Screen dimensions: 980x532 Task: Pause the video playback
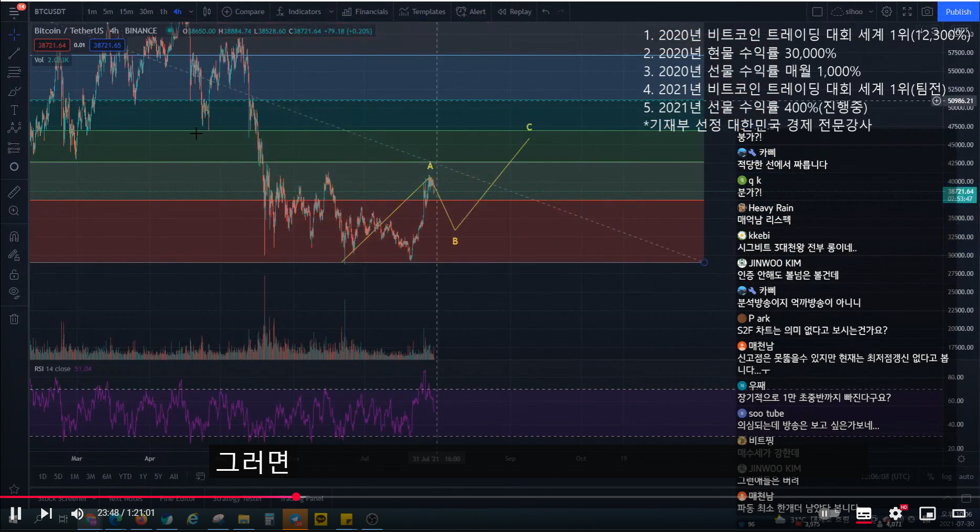pyautogui.click(x=16, y=513)
